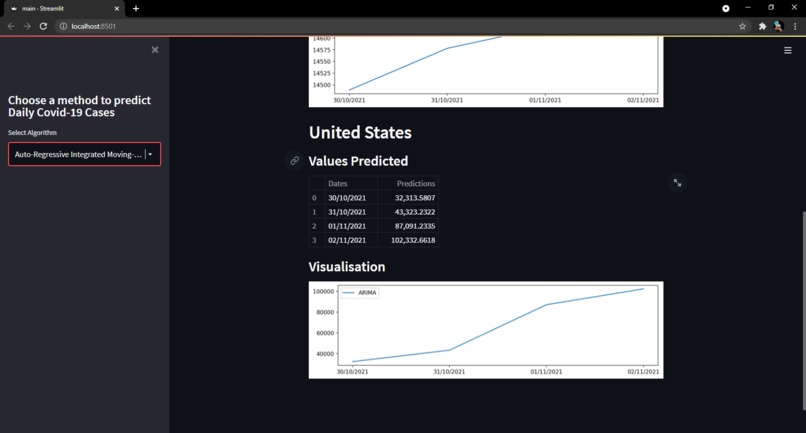Click the 43,323.2322 prediction value
This screenshot has height=433, width=806.
tap(415, 212)
